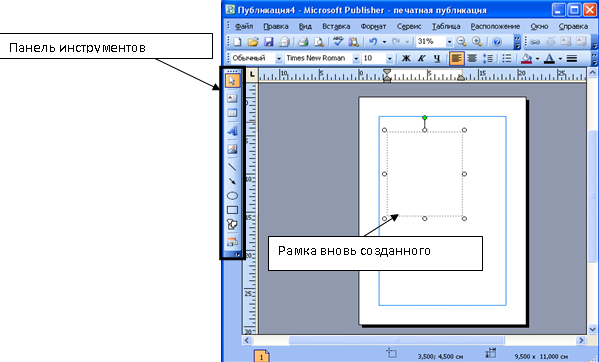Select the Rectangle shape tool
This screenshot has height=362, width=599.
tap(232, 210)
